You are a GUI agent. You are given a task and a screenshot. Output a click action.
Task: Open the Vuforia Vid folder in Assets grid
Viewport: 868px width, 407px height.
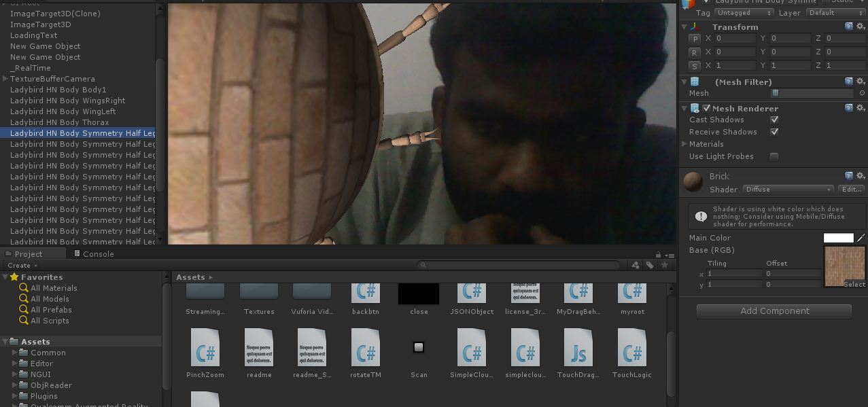click(x=312, y=291)
